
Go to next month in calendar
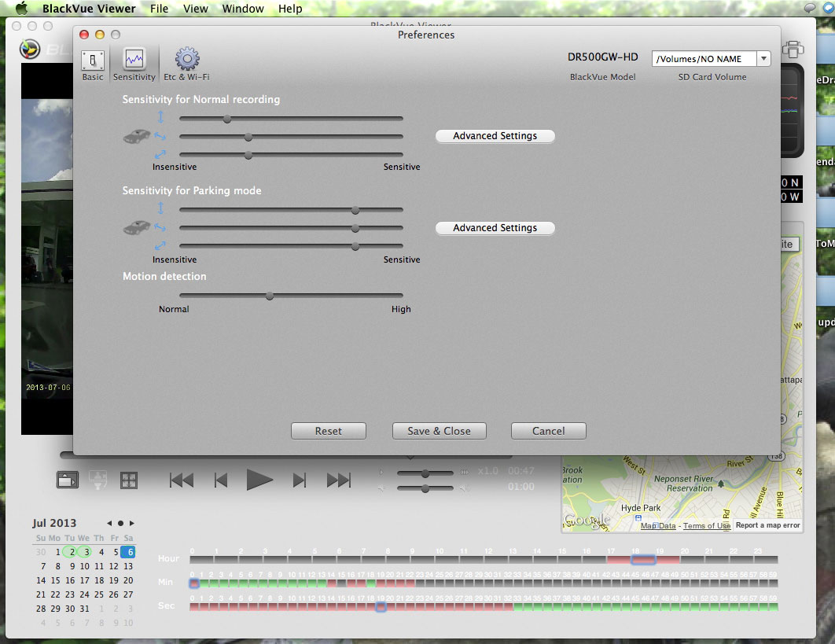pos(132,523)
